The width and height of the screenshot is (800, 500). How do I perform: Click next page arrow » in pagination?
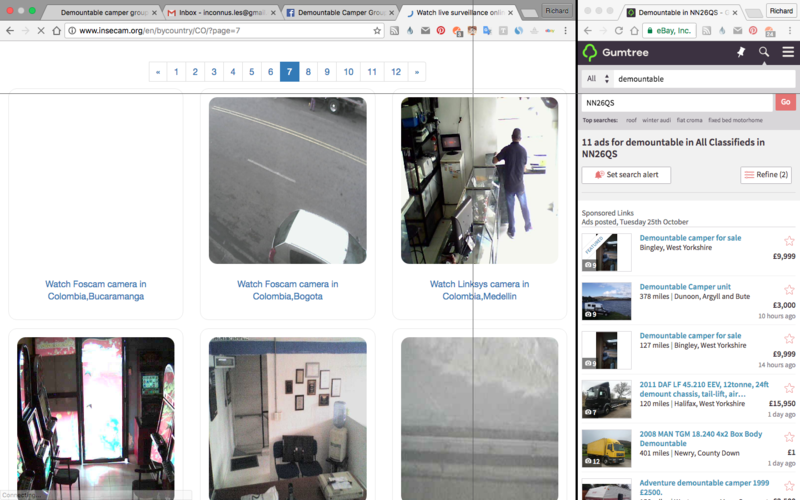(x=417, y=72)
